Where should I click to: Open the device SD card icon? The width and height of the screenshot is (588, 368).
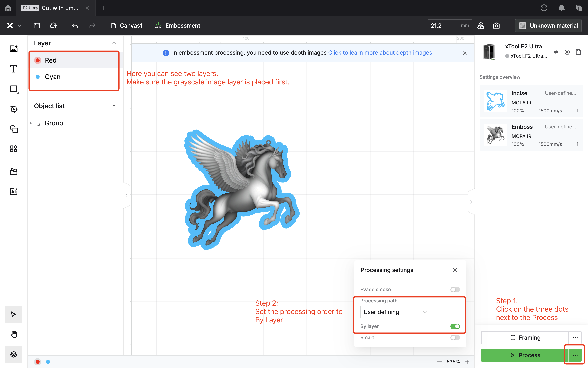579,52
